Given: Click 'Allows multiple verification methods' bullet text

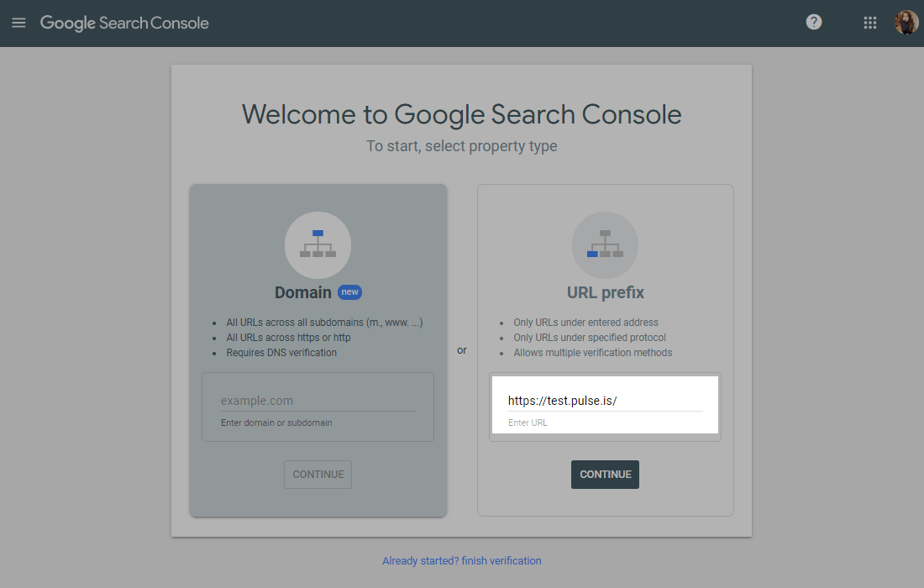Looking at the screenshot, I should [593, 353].
